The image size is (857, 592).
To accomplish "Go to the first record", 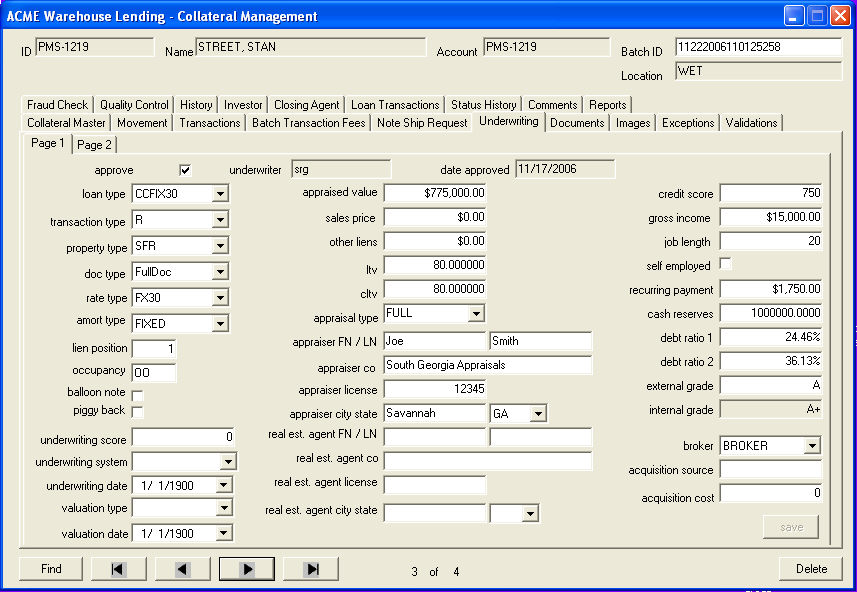I will coord(118,569).
